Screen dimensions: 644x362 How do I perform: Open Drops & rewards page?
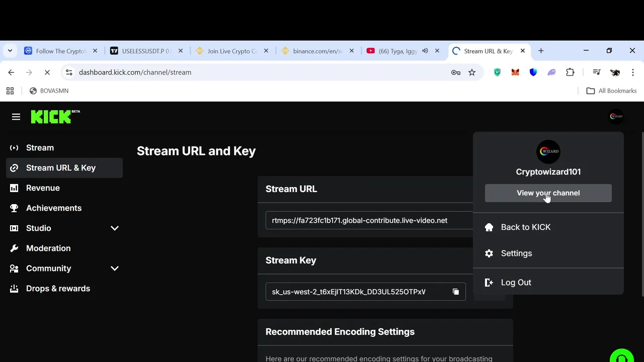pos(64,289)
